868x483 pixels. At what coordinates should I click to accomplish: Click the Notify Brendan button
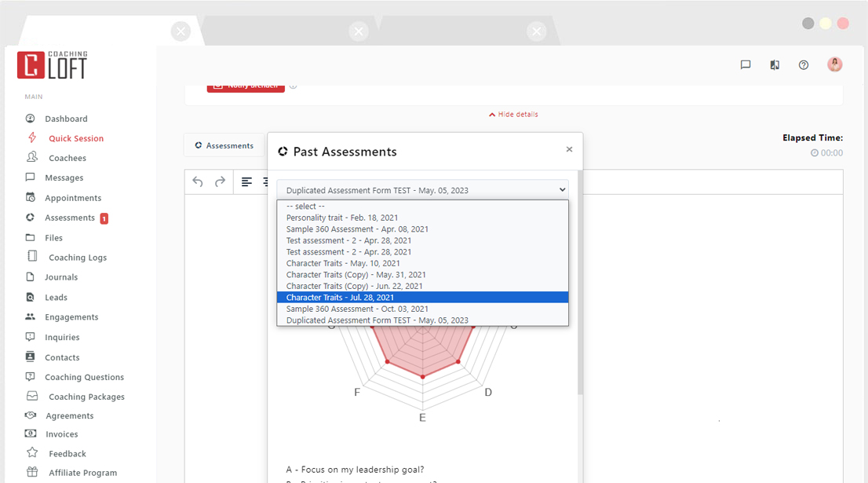tap(246, 86)
